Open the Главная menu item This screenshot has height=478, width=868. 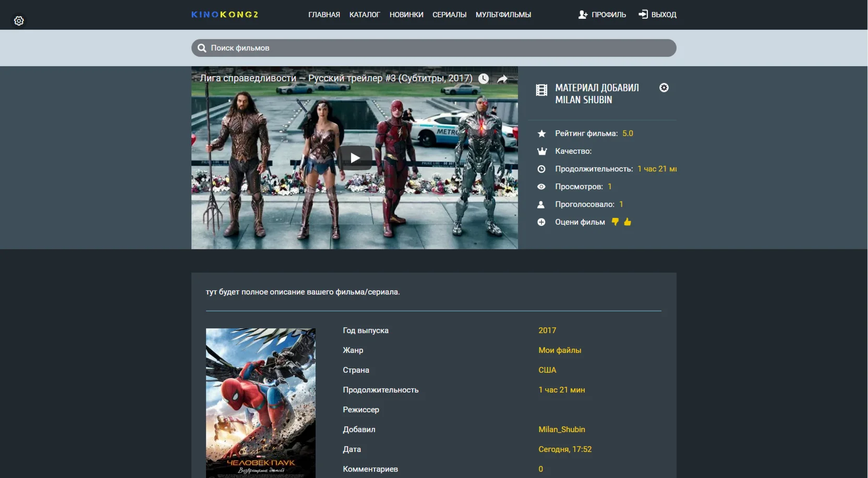click(324, 15)
